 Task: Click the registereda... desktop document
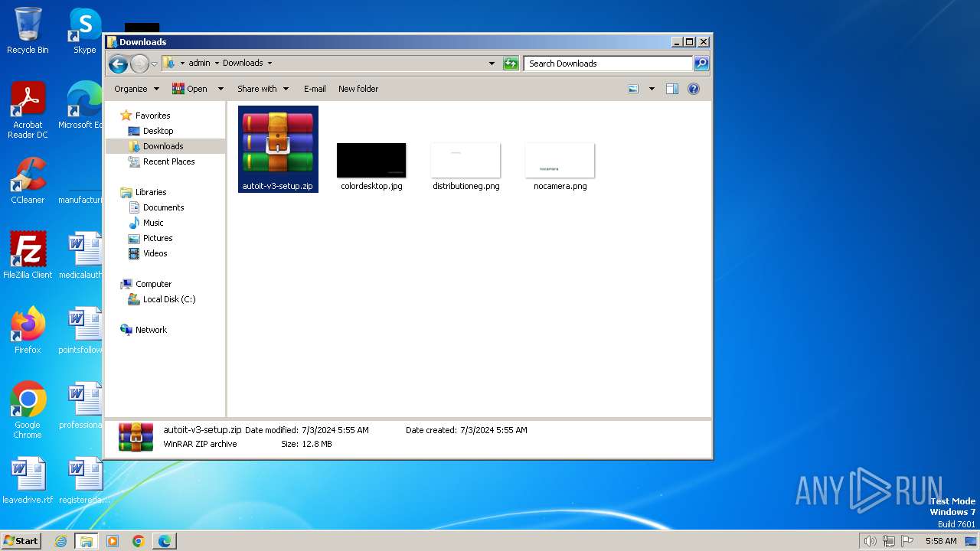point(84,481)
